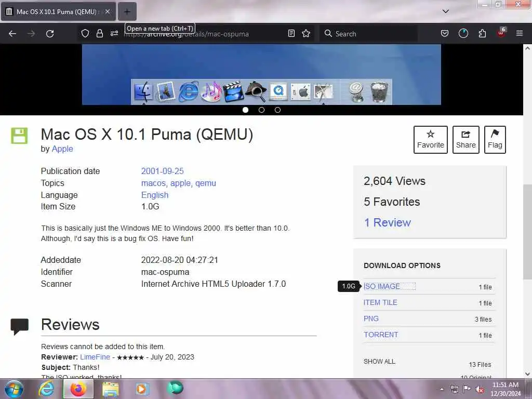This screenshot has width=532, height=399.
Task: Open the Firefox hamburger menu
Action: click(x=520, y=33)
